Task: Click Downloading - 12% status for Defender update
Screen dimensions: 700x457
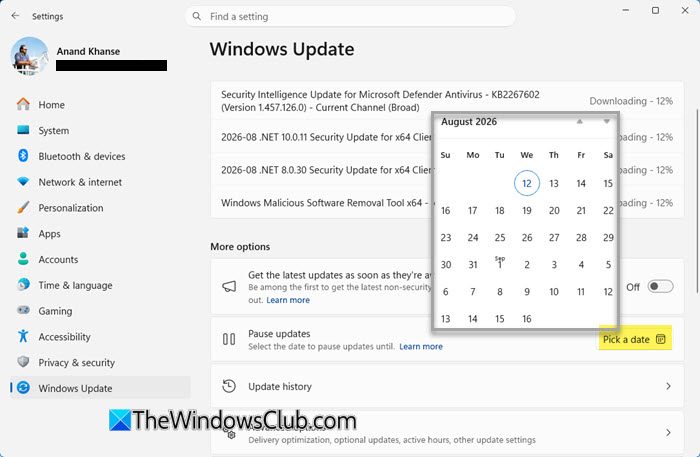Action: pyautogui.click(x=631, y=101)
